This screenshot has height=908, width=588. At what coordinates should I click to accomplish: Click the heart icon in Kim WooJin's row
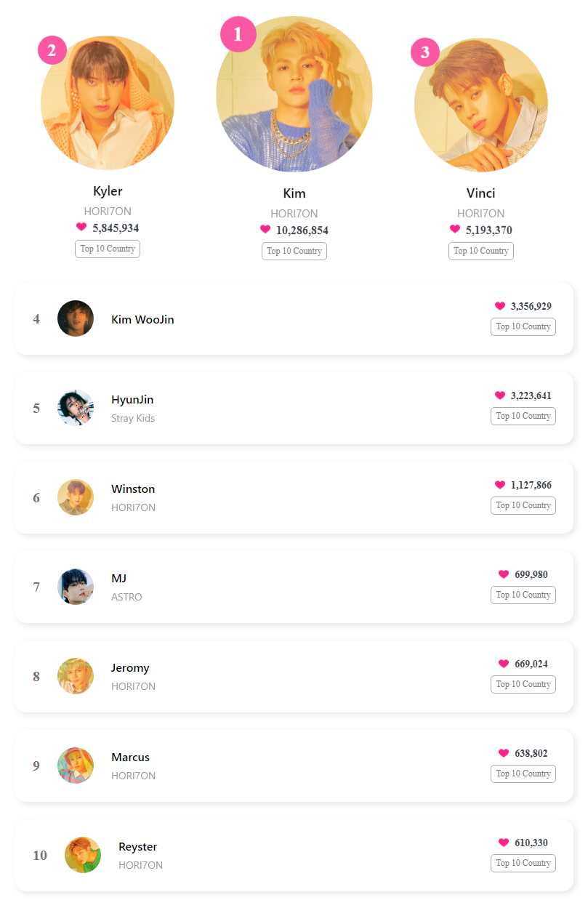point(500,306)
